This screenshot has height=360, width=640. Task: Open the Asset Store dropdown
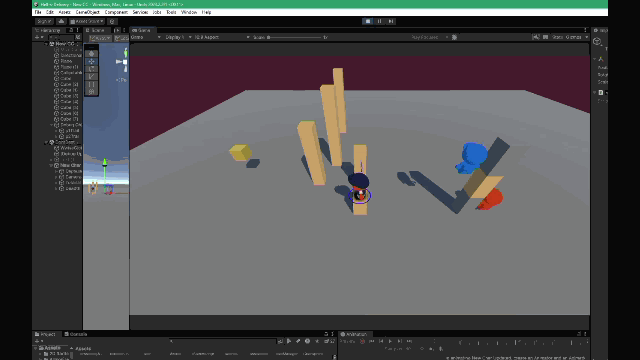coord(87,21)
